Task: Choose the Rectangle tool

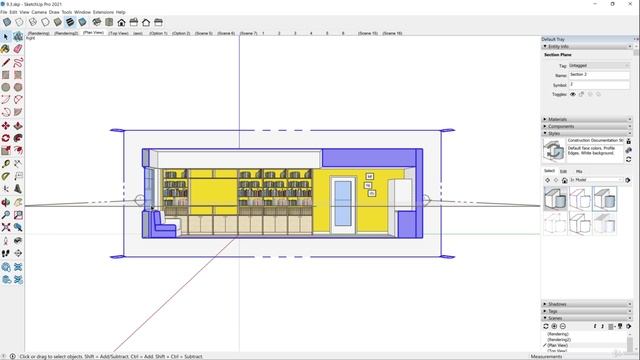Action: [x=6, y=75]
